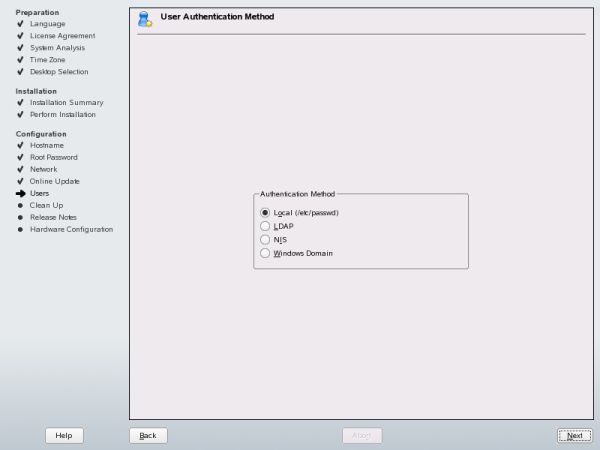Click System Analysis step

click(57, 48)
